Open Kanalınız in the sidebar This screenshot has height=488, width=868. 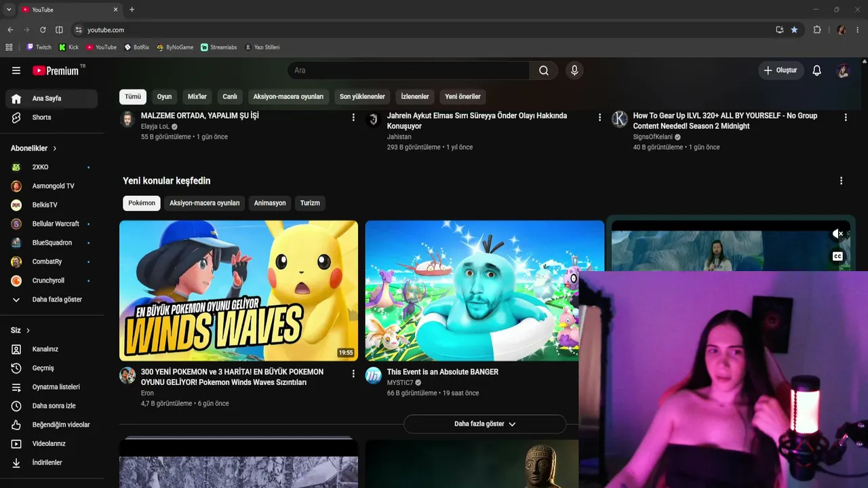(x=52, y=349)
